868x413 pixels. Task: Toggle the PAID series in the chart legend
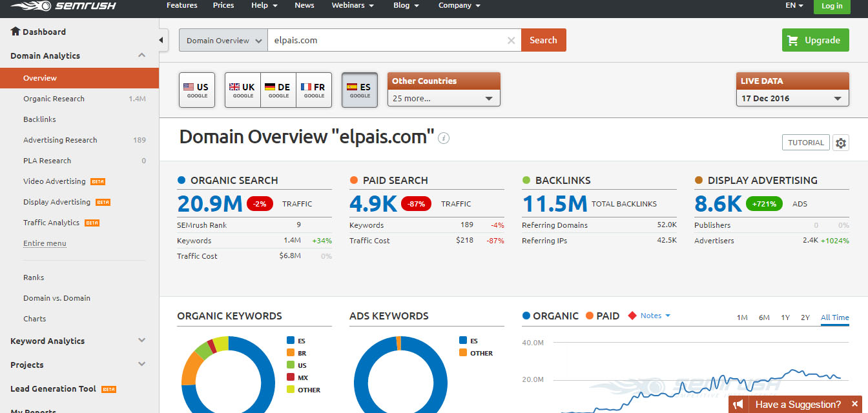click(x=603, y=316)
